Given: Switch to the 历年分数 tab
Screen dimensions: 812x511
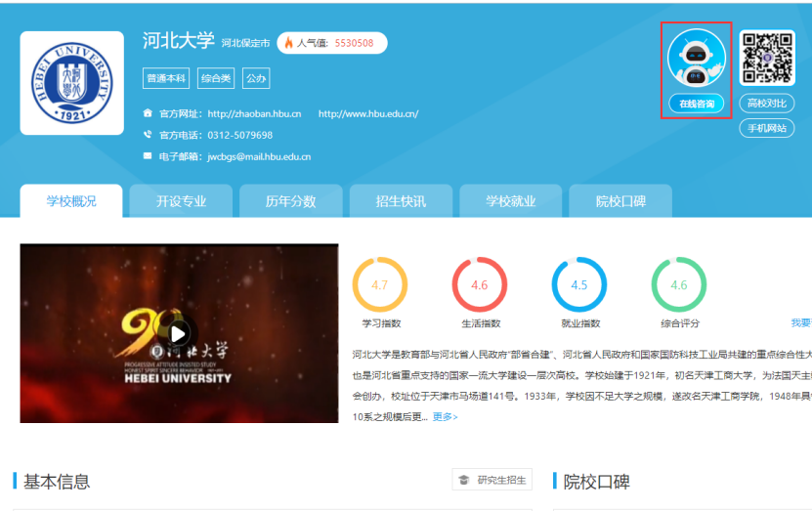Looking at the screenshot, I should (x=291, y=201).
